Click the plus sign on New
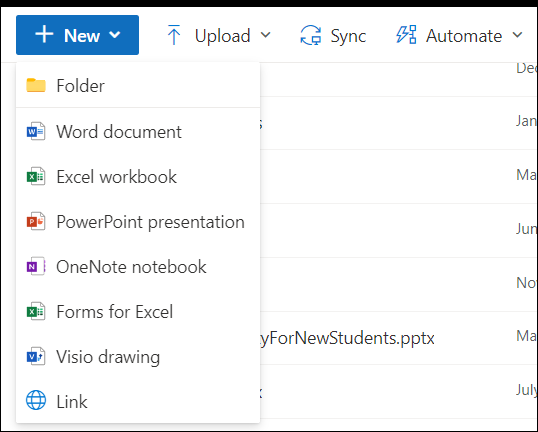 coord(44,35)
